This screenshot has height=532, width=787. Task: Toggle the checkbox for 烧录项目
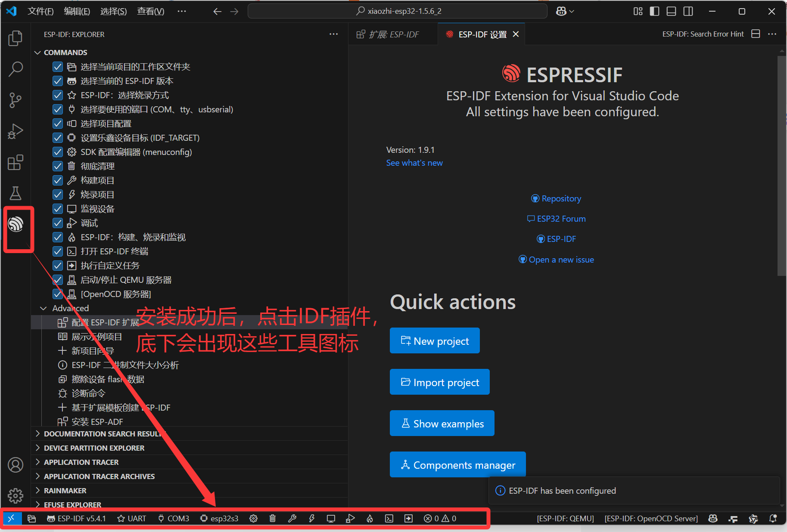(58, 195)
